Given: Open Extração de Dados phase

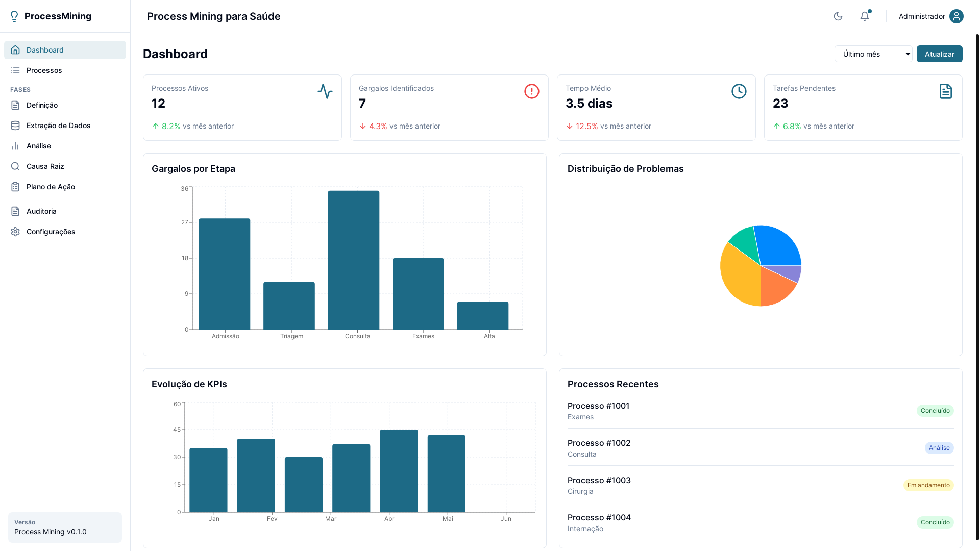Looking at the screenshot, I should click(65, 126).
